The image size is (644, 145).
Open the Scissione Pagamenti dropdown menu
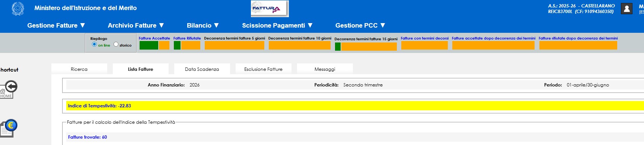pyautogui.click(x=277, y=25)
